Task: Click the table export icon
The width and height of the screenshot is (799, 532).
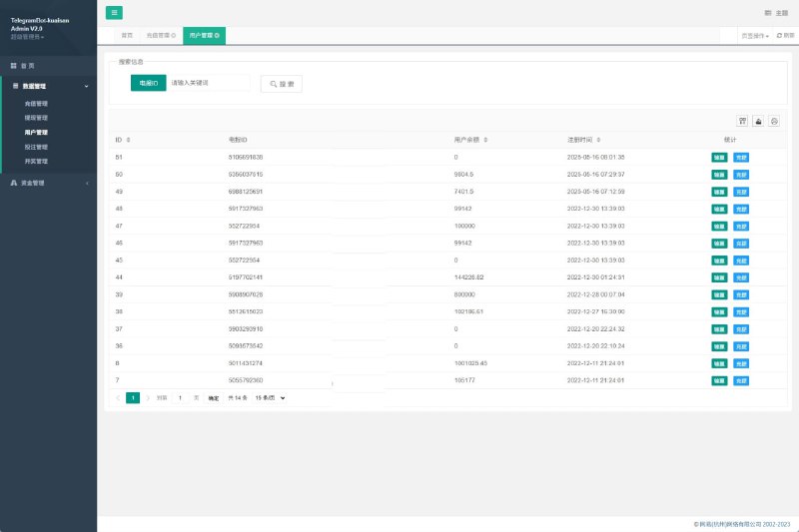Action: click(758, 121)
